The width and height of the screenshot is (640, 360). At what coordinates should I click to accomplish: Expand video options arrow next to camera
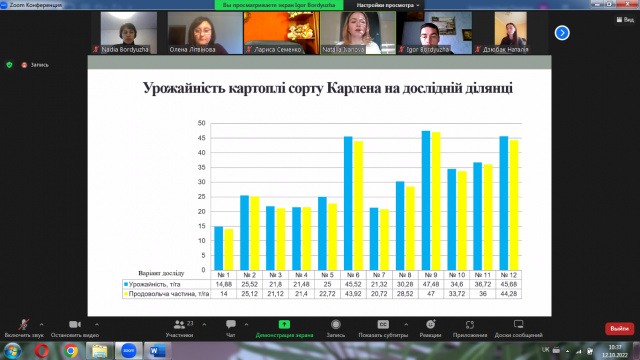(97, 325)
